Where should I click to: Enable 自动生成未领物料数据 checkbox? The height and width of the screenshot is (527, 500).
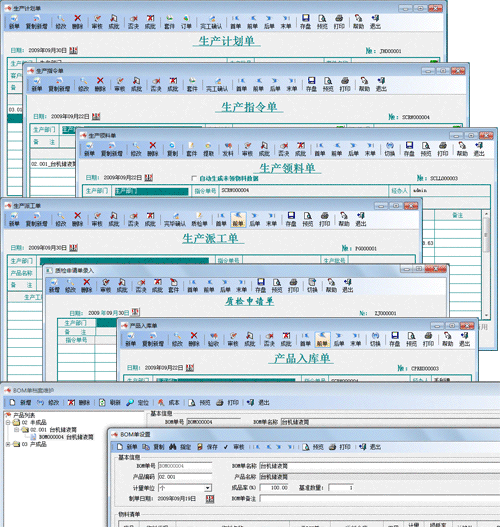[194, 178]
